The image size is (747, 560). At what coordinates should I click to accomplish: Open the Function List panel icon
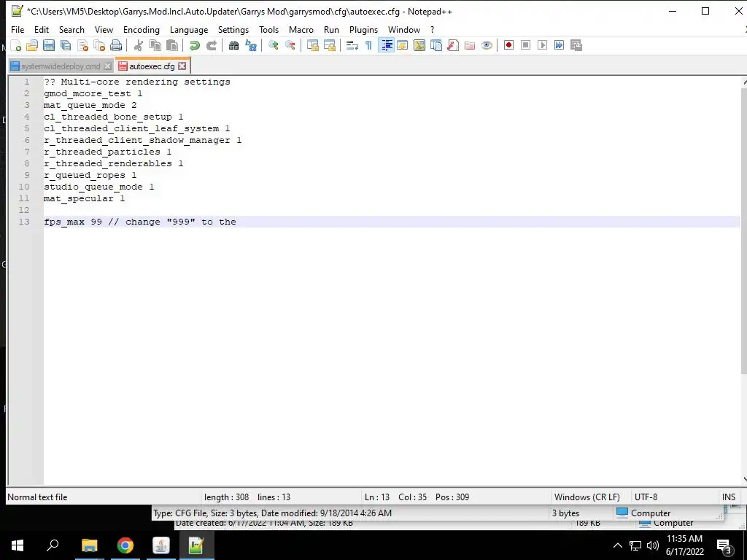click(452, 45)
